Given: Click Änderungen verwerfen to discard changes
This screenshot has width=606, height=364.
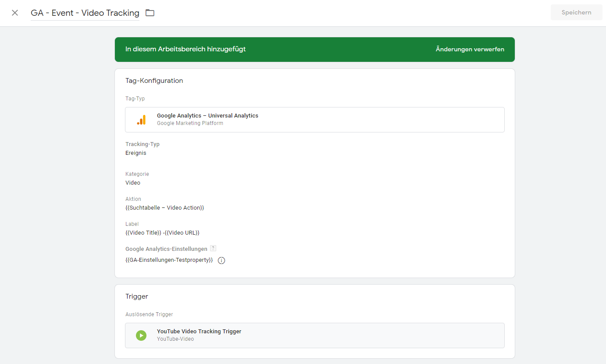Looking at the screenshot, I should click(x=470, y=49).
